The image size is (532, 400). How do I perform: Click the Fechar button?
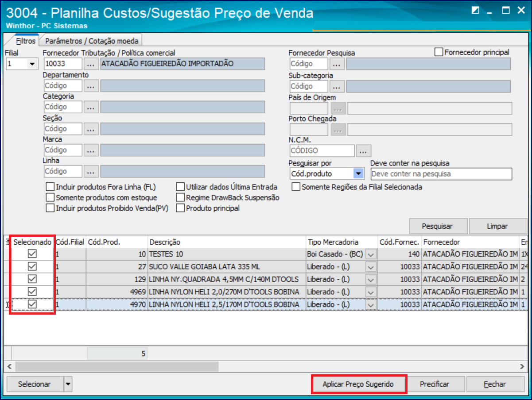495,384
